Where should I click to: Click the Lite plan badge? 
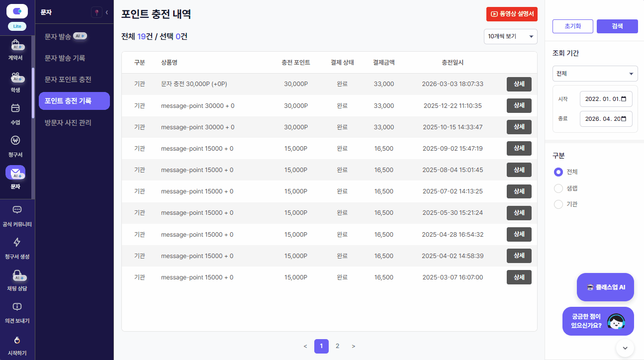tap(17, 26)
